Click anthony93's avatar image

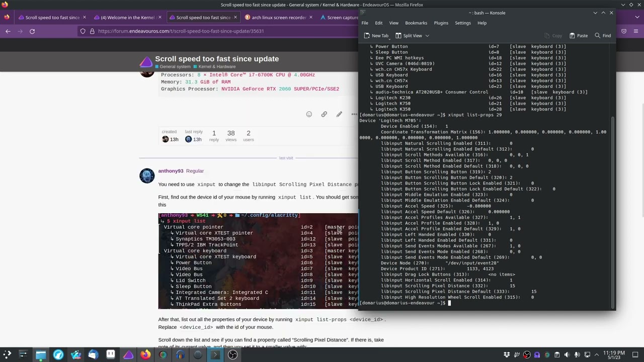pos(147,175)
